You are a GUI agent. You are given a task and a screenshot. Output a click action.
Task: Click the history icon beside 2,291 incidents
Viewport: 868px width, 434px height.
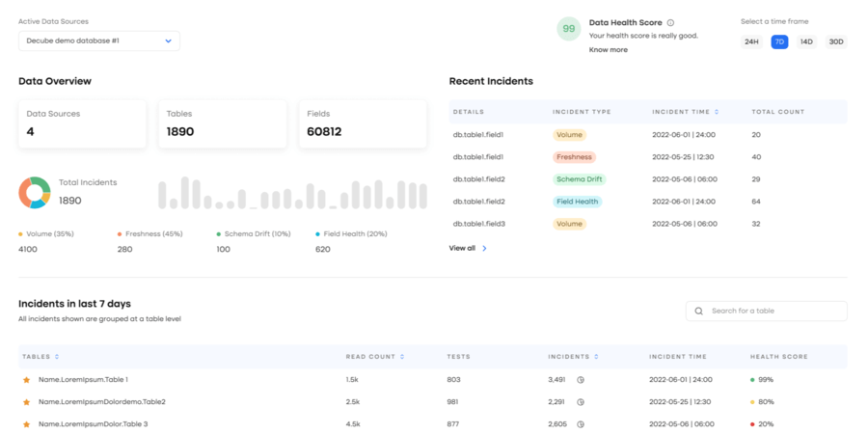[581, 402]
